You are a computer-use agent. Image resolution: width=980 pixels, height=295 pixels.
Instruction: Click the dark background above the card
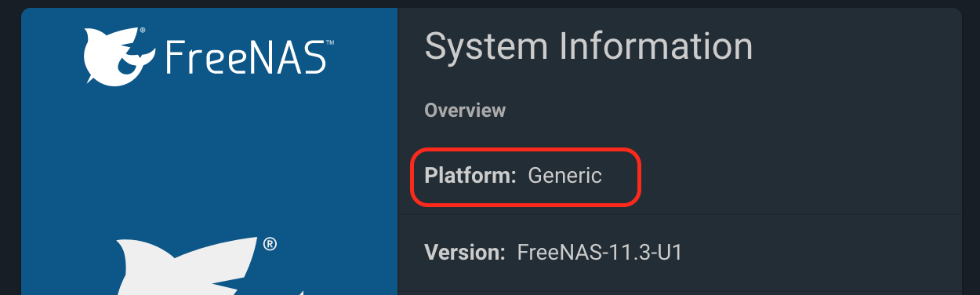[x=490, y=3]
